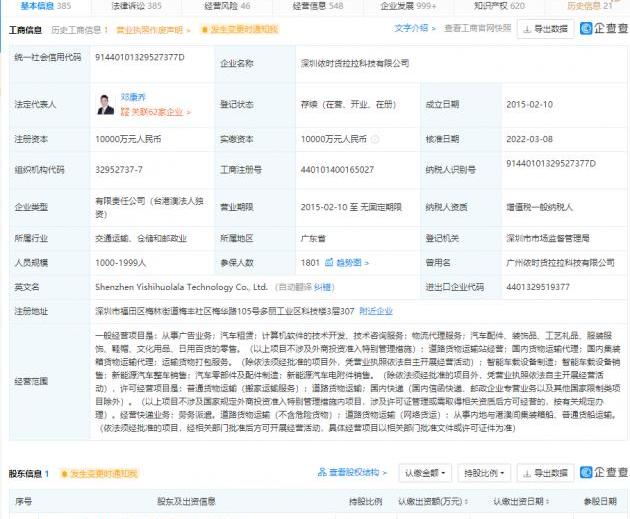Screen dimensions: 630x519
Task: Sort by 认缴出资额(万元) column
Action: coord(433,501)
